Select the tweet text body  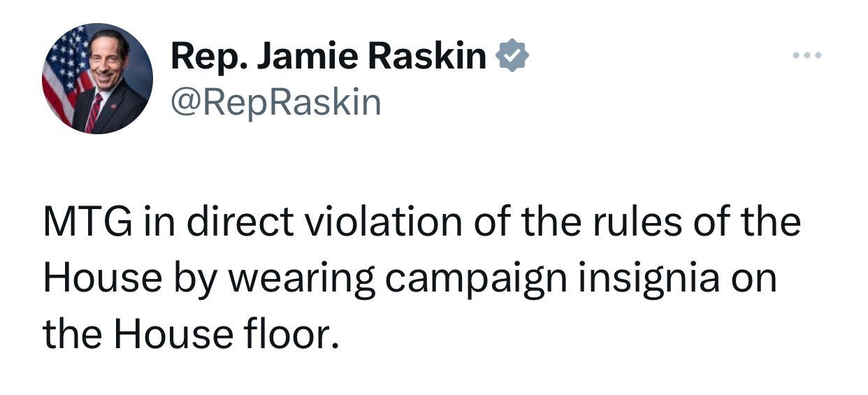[421, 279]
